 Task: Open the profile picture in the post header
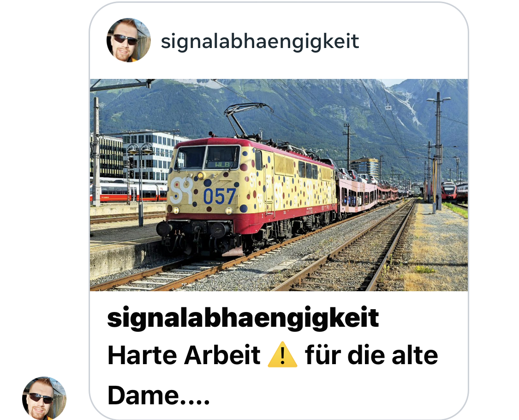(128, 40)
